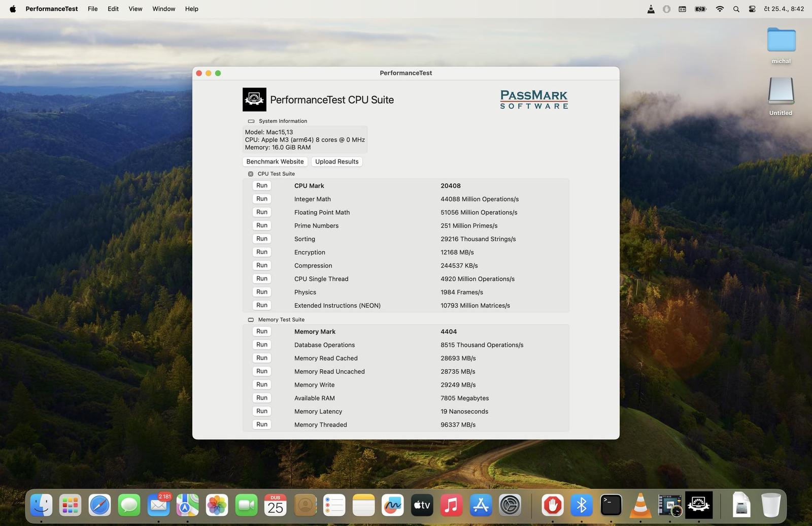Click the red hand content blocker Dock icon

[x=552, y=505]
